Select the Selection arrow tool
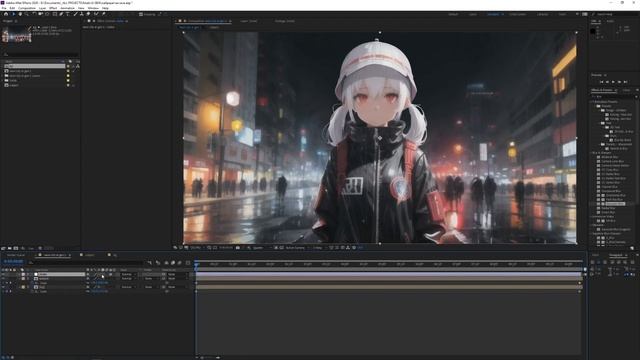Image resolution: width=640 pixels, height=360 pixels. tap(13, 14)
